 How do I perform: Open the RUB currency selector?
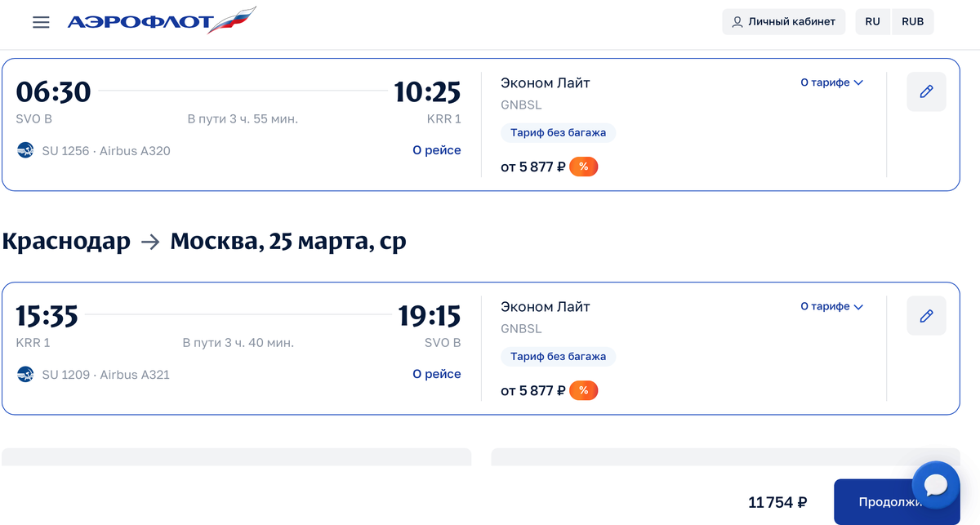(912, 22)
